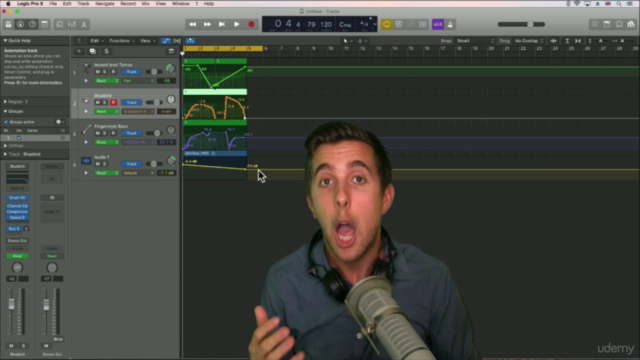The image size is (640, 360).
Task: Toggle the global Solo S track header button
Action: [107, 51]
